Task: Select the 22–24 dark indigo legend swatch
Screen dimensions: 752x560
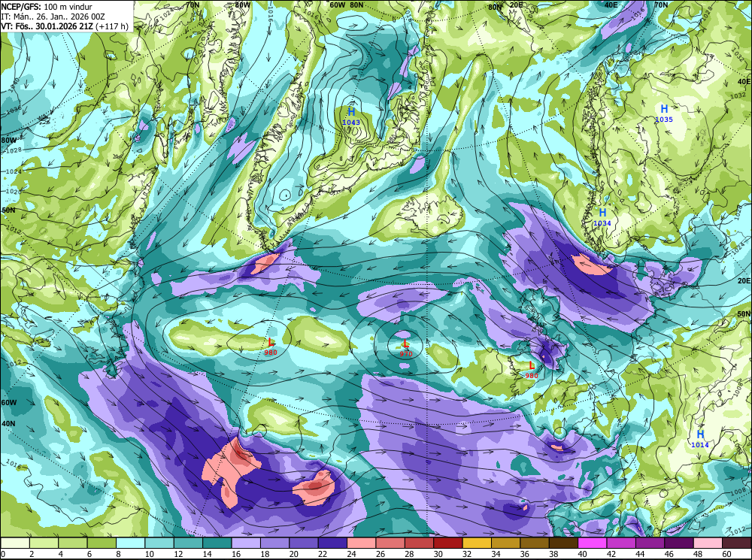Action: pyautogui.click(x=333, y=543)
